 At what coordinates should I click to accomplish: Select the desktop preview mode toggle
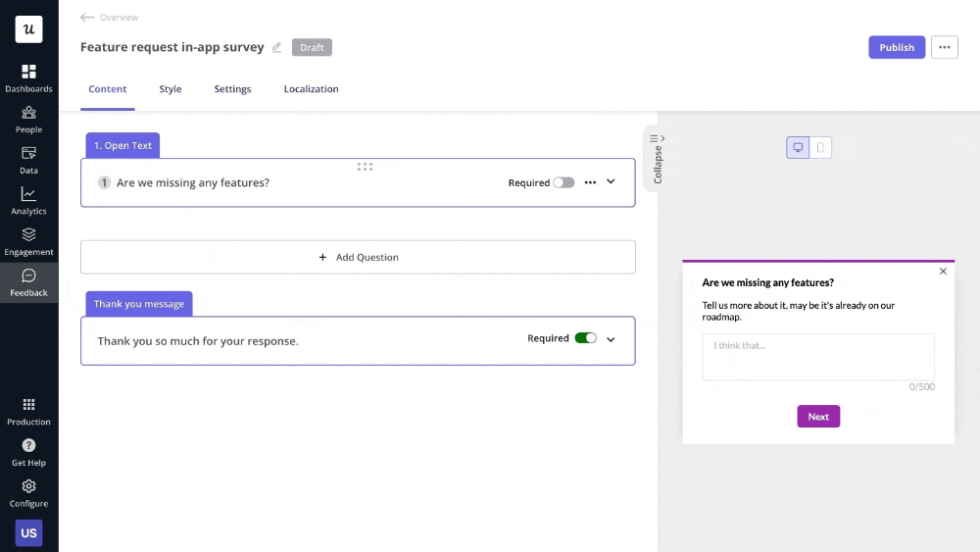point(798,148)
